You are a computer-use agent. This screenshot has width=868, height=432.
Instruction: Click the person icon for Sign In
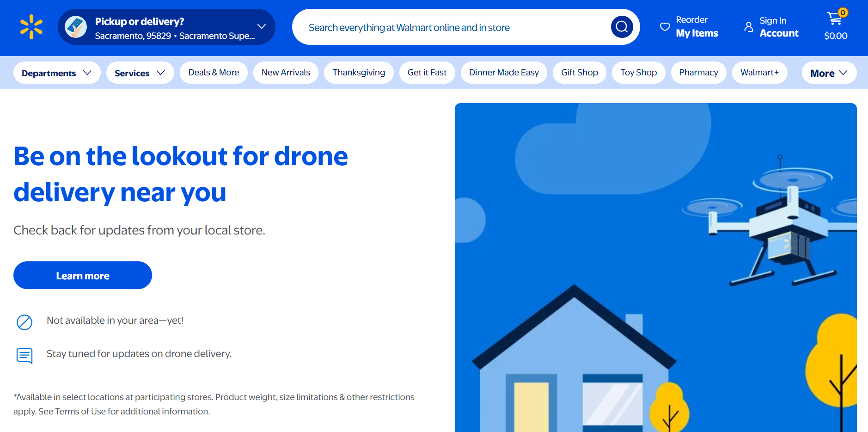[748, 27]
